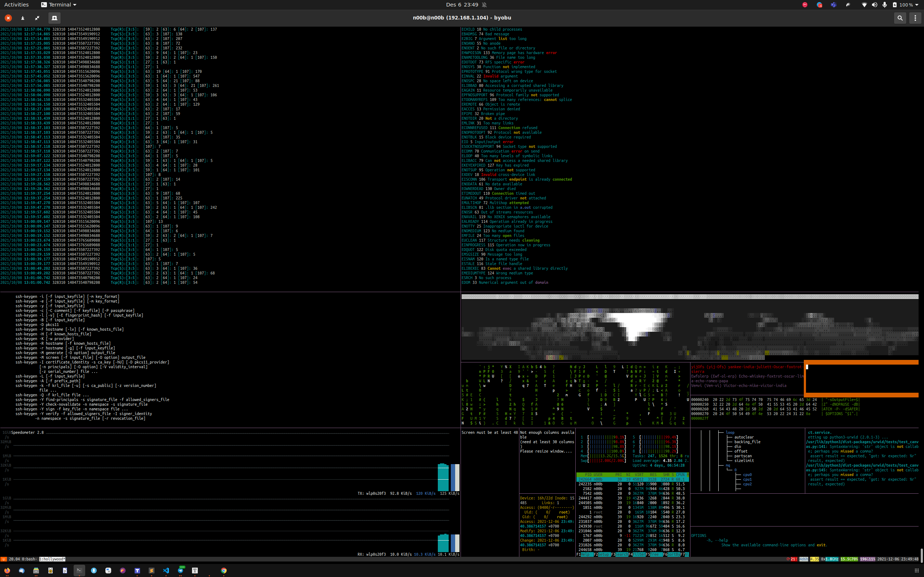This screenshot has height=577, width=924.
Task: Mute the microphone in the system tray
Action: (x=885, y=5)
